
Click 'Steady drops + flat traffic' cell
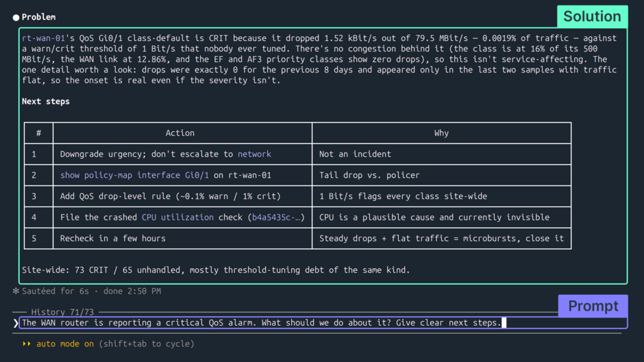point(441,238)
